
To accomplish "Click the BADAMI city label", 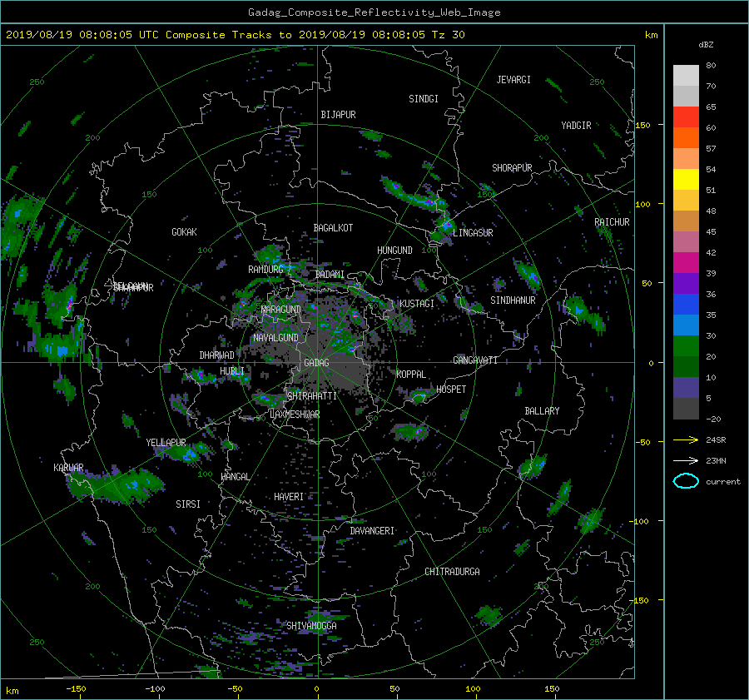I will (330, 275).
